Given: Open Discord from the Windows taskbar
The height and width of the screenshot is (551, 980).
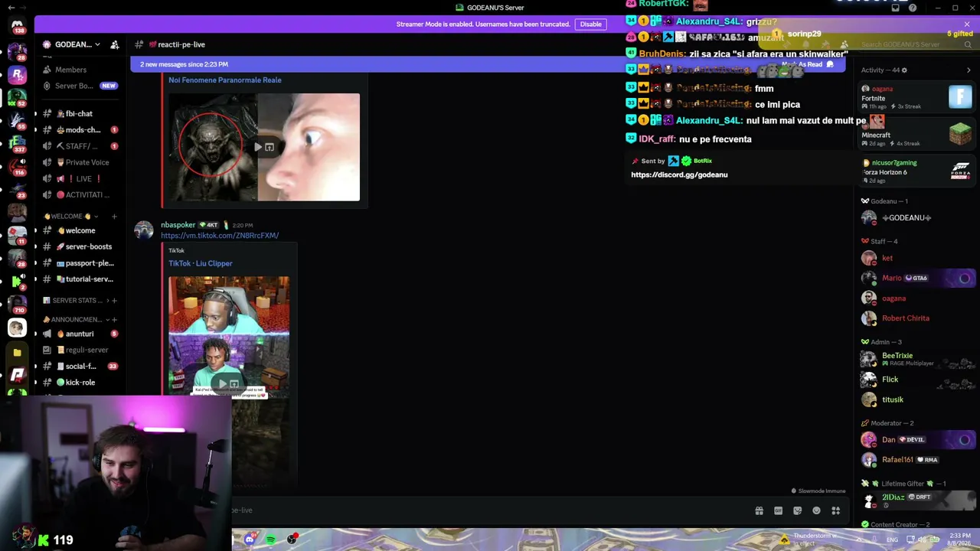Looking at the screenshot, I should point(250,540).
